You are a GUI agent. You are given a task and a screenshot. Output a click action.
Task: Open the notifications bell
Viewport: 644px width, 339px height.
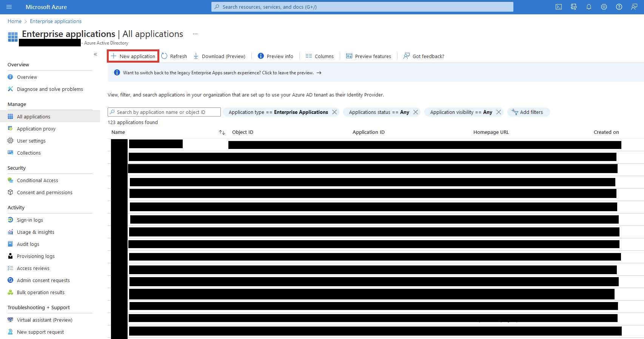(x=589, y=7)
